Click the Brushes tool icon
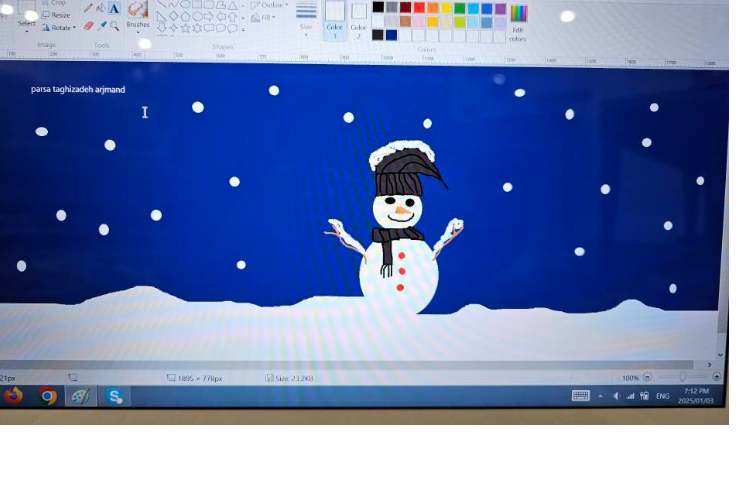 (138, 10)
